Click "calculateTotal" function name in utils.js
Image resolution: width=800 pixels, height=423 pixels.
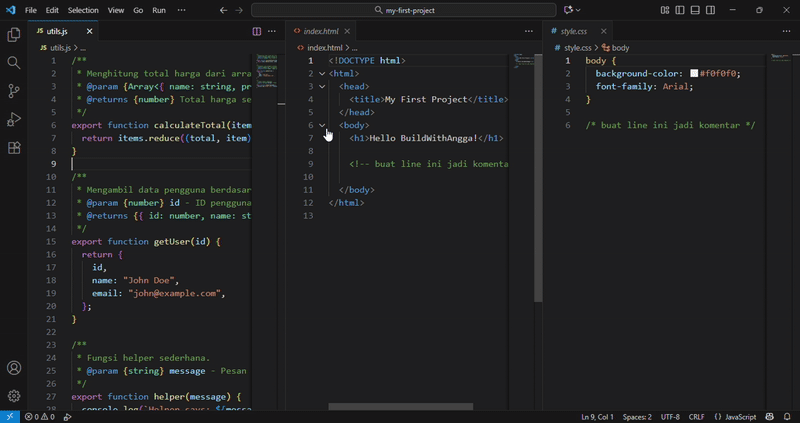tap(190, 125)
